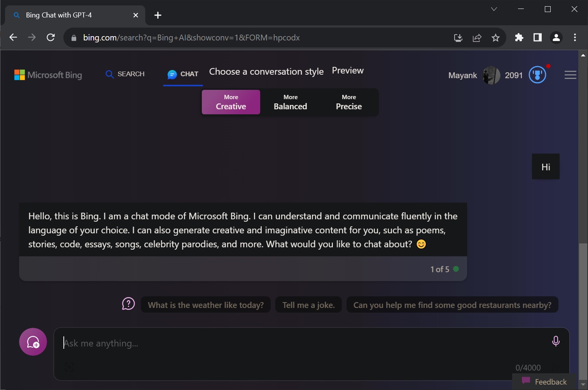Open the hamburger menu at top right
The height and width of the screenshot is (390, 588).
coord(570,75)
